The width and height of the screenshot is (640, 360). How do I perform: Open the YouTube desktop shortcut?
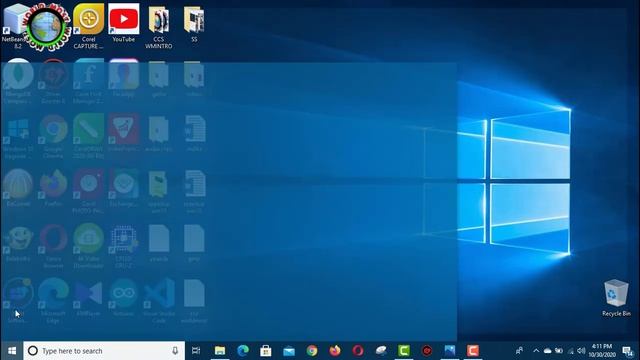click(x=124, y=23)
